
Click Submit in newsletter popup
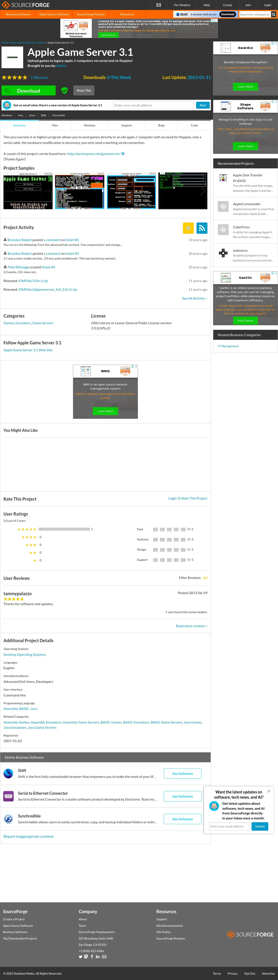[x=260, y=826]
